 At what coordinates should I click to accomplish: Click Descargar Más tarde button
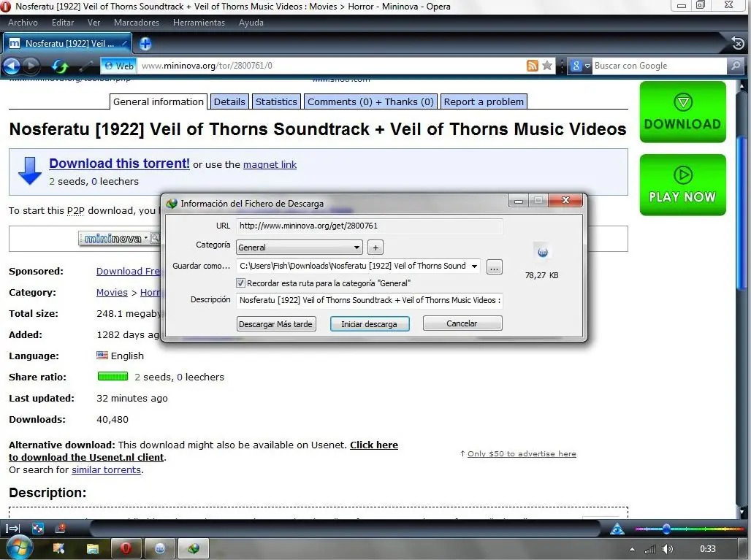tap(275, 324)
